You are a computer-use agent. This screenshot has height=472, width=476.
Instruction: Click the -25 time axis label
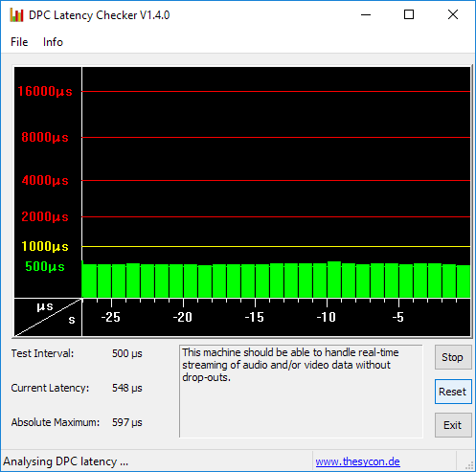pyautogui.click(x=110, y=317)
